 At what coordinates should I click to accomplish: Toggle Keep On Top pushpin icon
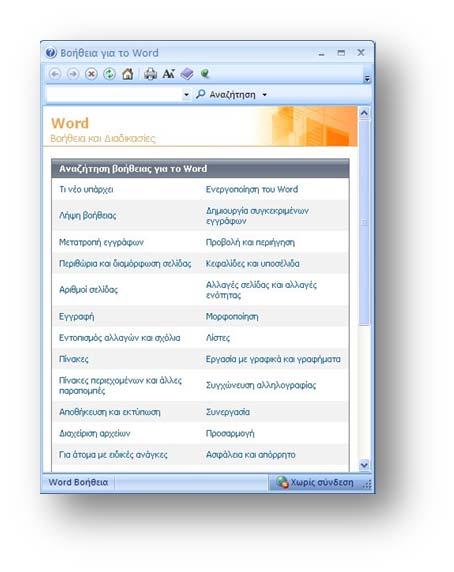(x=205, y=74)
